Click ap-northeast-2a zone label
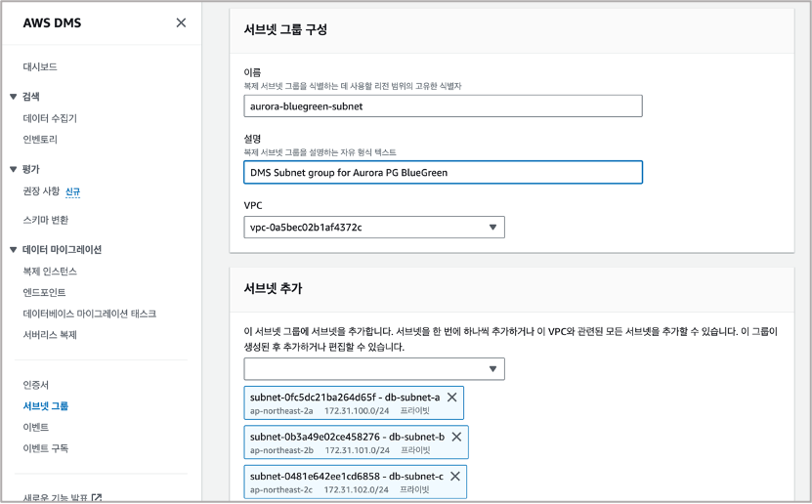 [281, 411]
